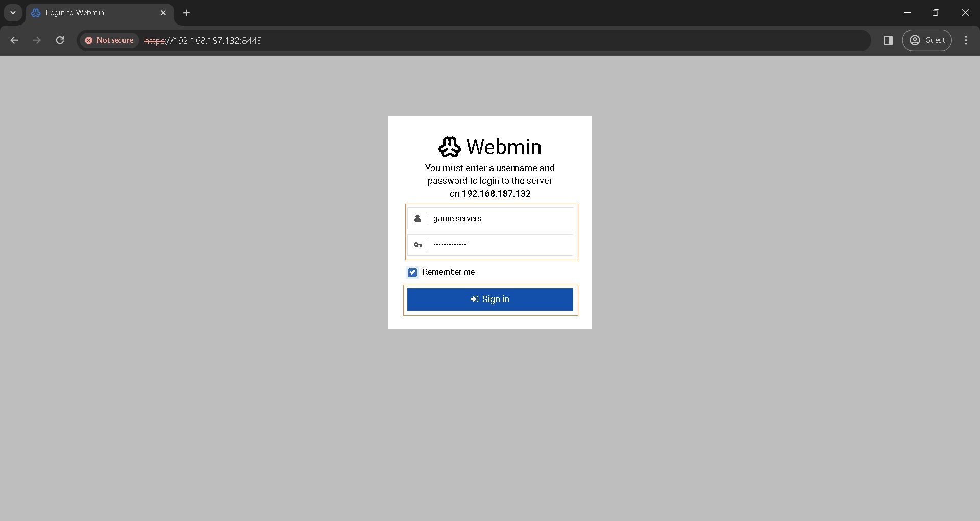Expand the tab search dropdown arrow

[x=13, y=13]
